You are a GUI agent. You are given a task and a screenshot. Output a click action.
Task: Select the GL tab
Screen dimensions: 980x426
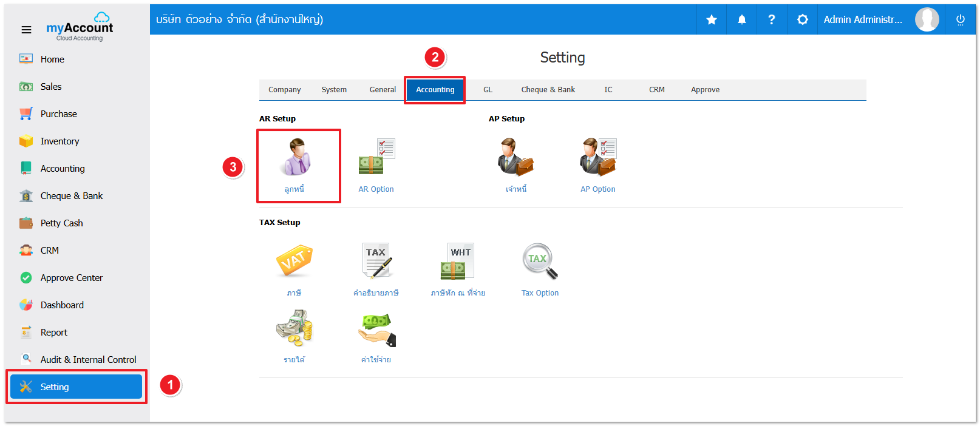click(488, 90)
